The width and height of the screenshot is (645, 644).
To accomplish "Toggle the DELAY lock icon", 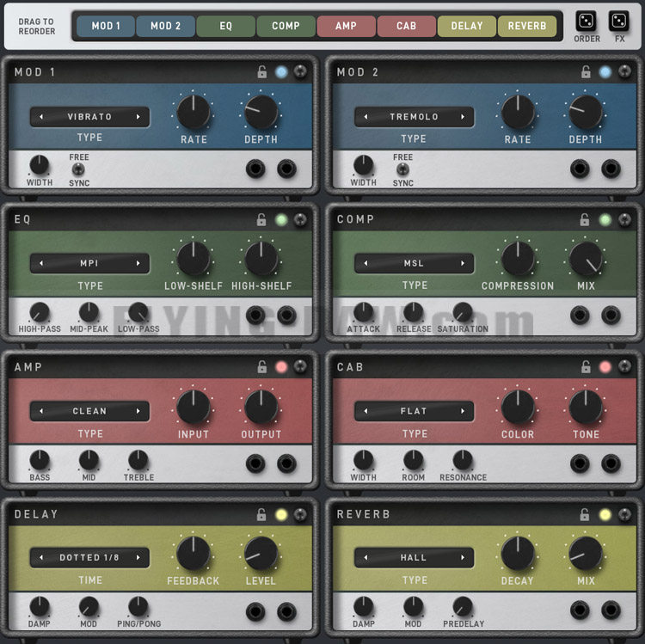I will (x=261, y=514).
